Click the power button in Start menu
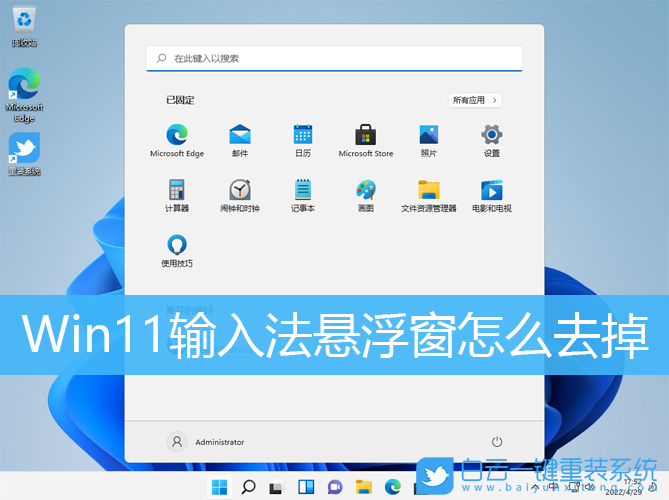Image resolution: width=669 pixels, height=500 pixels. click(497, 442)
